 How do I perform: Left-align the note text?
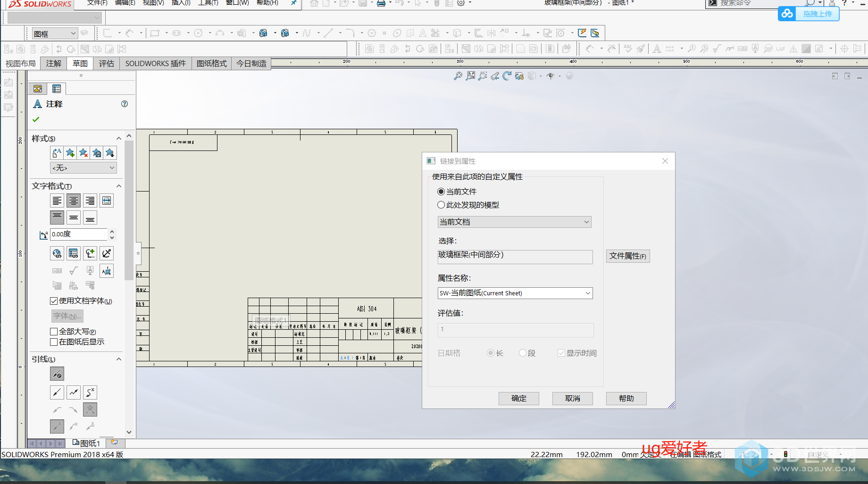click(57, 200)
